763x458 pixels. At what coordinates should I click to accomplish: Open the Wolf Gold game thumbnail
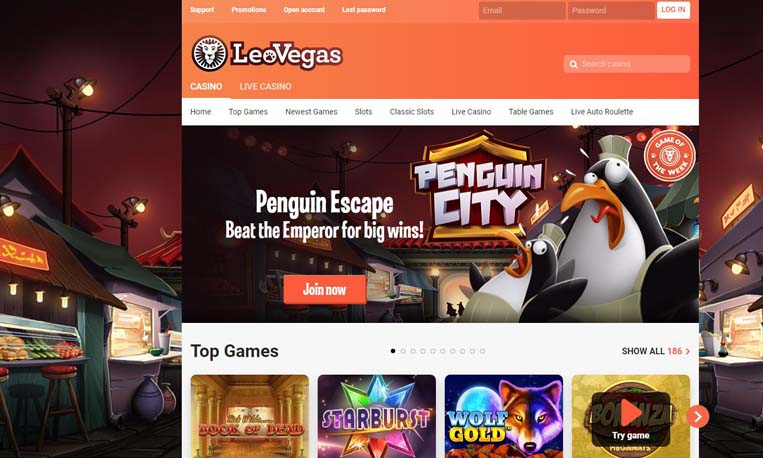[x=504, y=417]
